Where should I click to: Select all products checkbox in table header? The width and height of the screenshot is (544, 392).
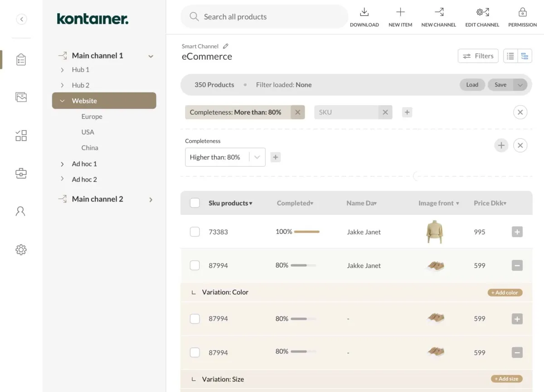(x=195, y=203)
